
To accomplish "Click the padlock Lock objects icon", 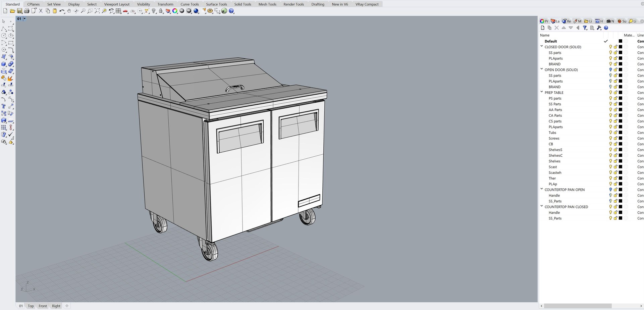I will click(161, 11).
